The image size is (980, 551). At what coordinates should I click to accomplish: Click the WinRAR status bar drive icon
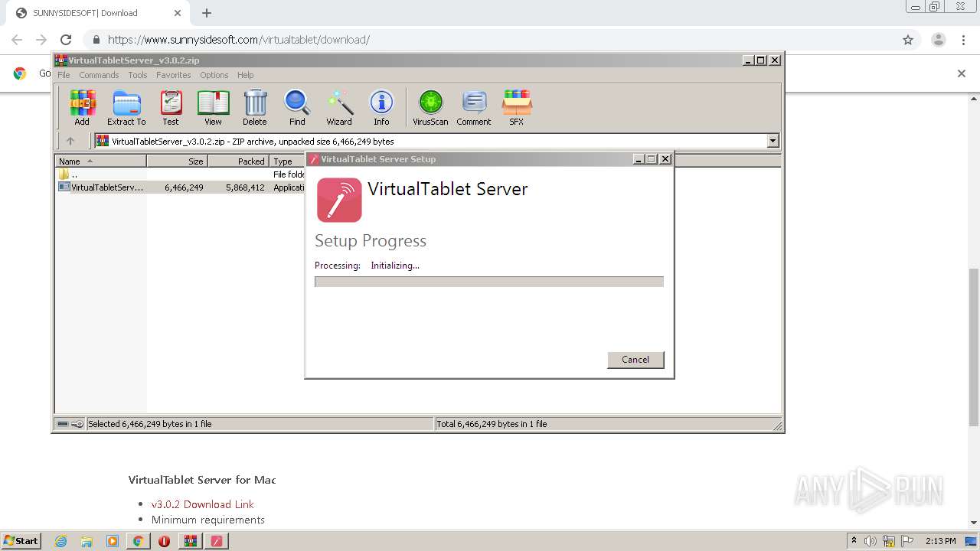(63, 424)
